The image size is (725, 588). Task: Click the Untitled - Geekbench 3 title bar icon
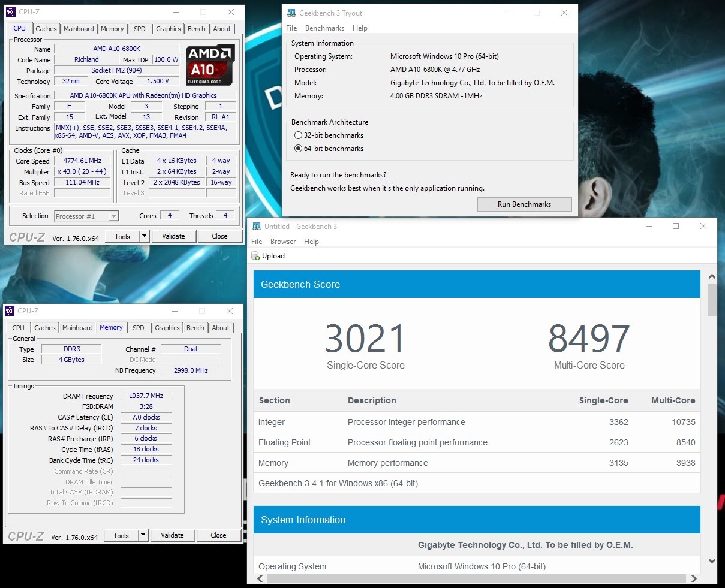click(257, 226)
